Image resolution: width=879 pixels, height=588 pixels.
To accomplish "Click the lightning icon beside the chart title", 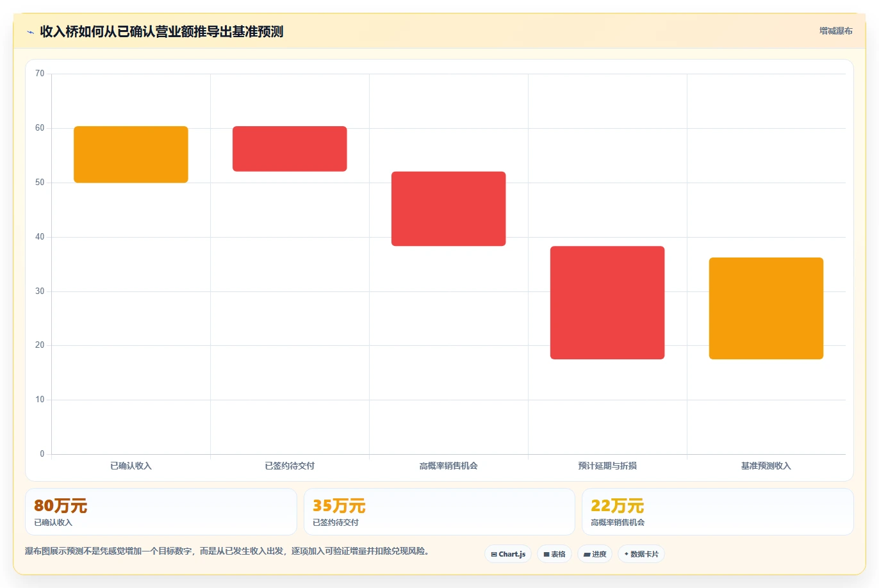I will click(30, 32).
